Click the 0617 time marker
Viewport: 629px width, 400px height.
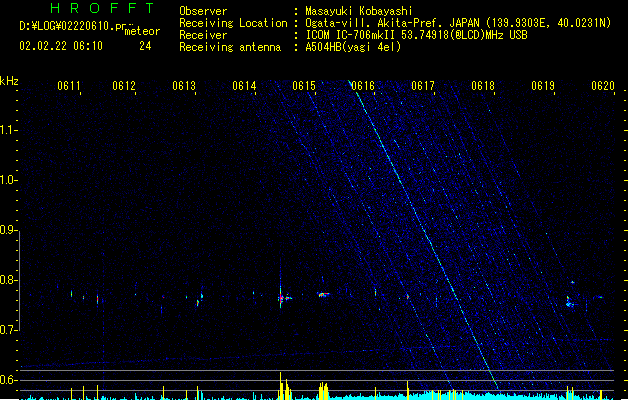pyautogui.click(x=423, y=86)
